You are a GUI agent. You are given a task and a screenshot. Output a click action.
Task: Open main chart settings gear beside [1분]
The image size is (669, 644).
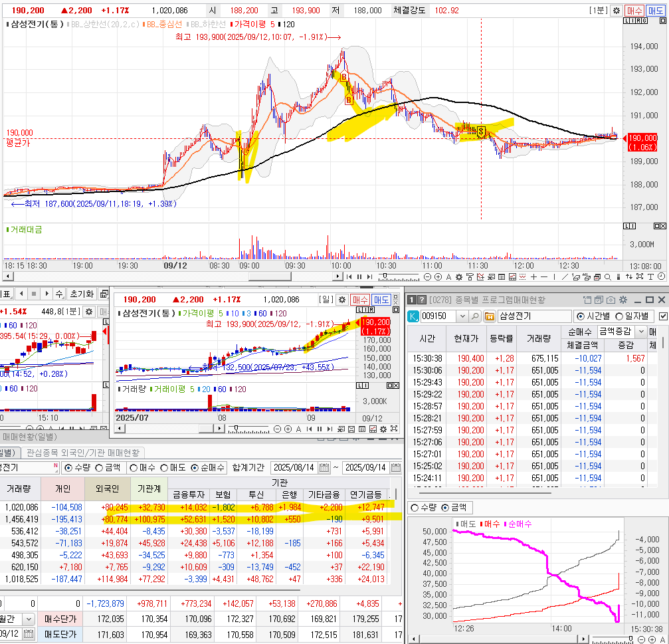tap(616, 10)
